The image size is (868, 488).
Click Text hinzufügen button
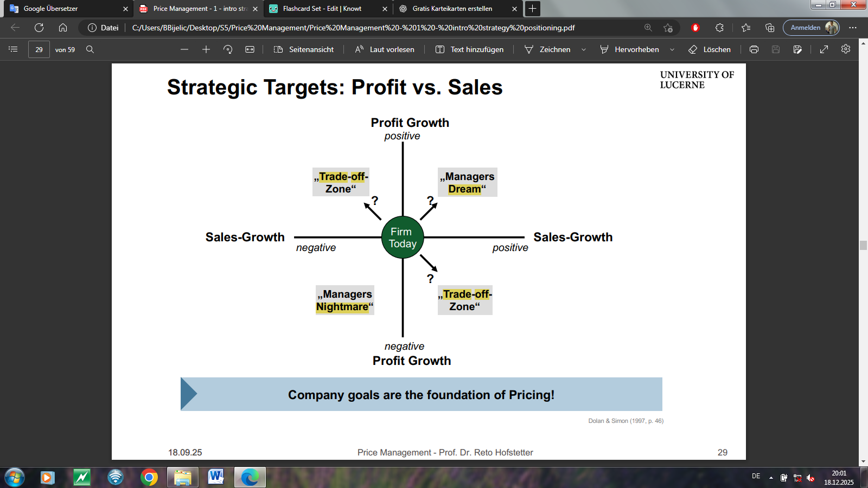point(470,49)
